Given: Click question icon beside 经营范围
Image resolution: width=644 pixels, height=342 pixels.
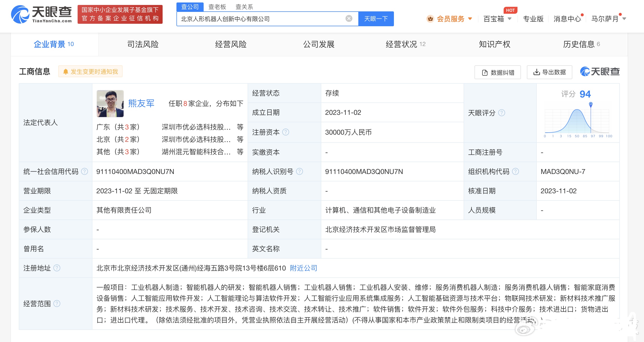Looking at the screenshot, I should [x=57, y=303].
